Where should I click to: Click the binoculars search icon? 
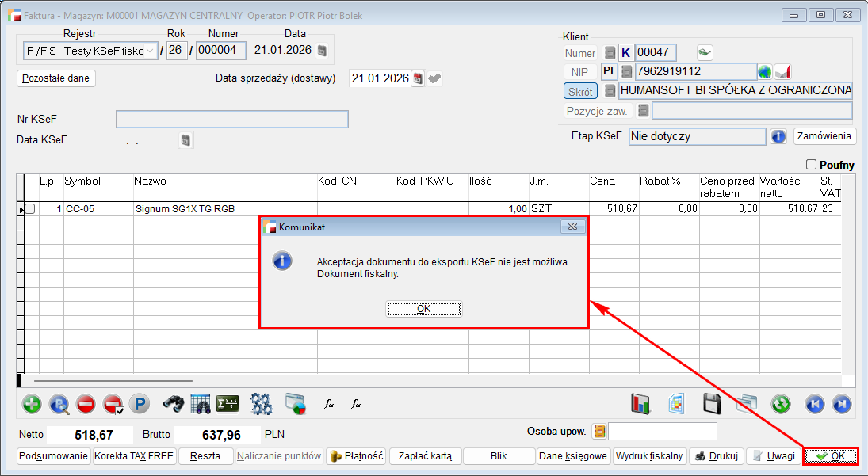(x=174, y=404)
